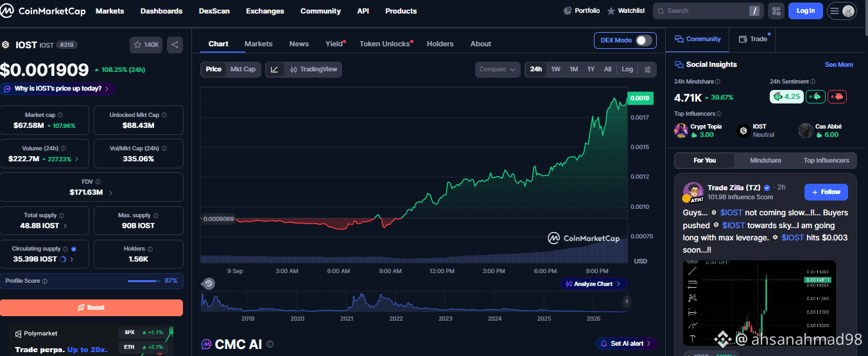Switch to the Token Unlocks tab

coord(385,44)
